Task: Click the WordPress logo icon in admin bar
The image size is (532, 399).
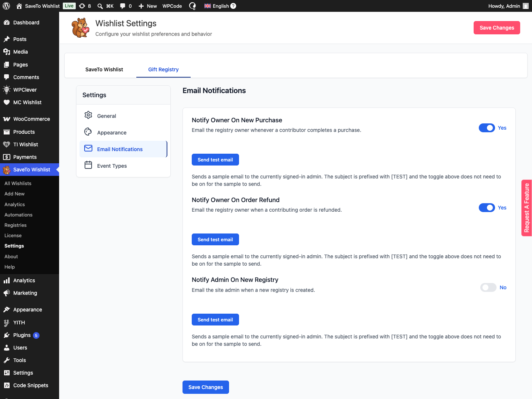Action: [6, 6]
